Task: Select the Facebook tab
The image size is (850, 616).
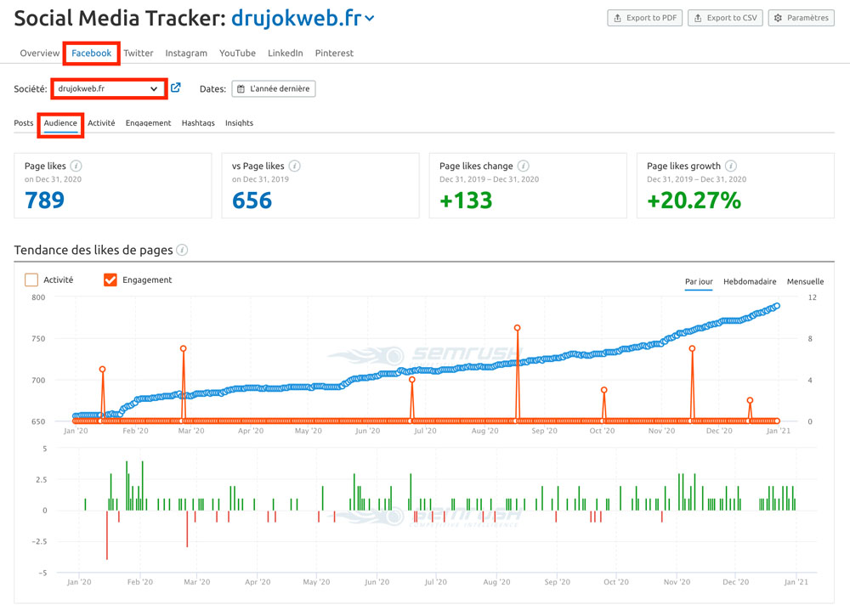Action: pyautogui.click(x=91, y=53)
